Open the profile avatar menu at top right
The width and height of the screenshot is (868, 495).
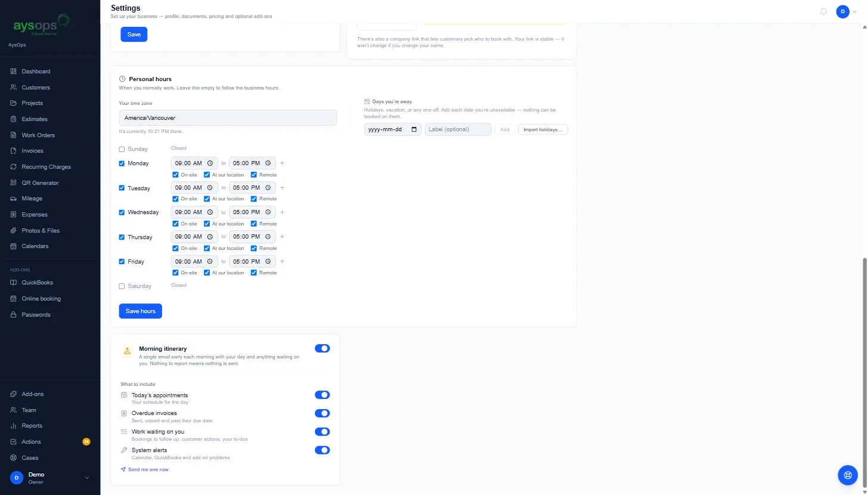coord(842,11)
